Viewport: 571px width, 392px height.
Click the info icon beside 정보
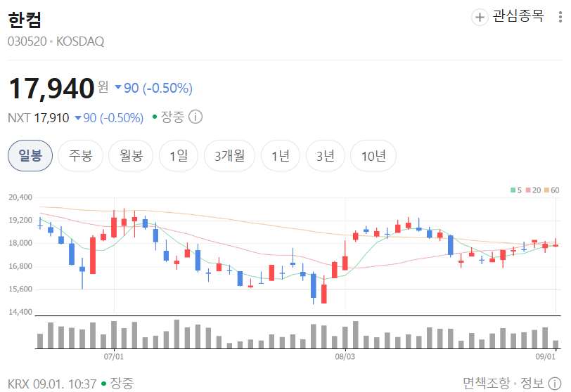click(x=555, y=384)
